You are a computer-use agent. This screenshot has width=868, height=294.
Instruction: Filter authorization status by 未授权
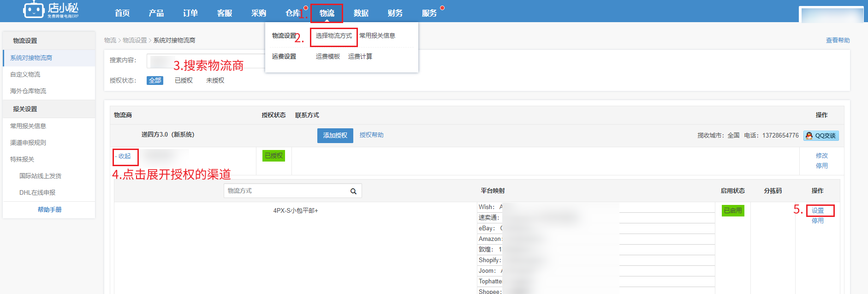(x=215, y=80)
